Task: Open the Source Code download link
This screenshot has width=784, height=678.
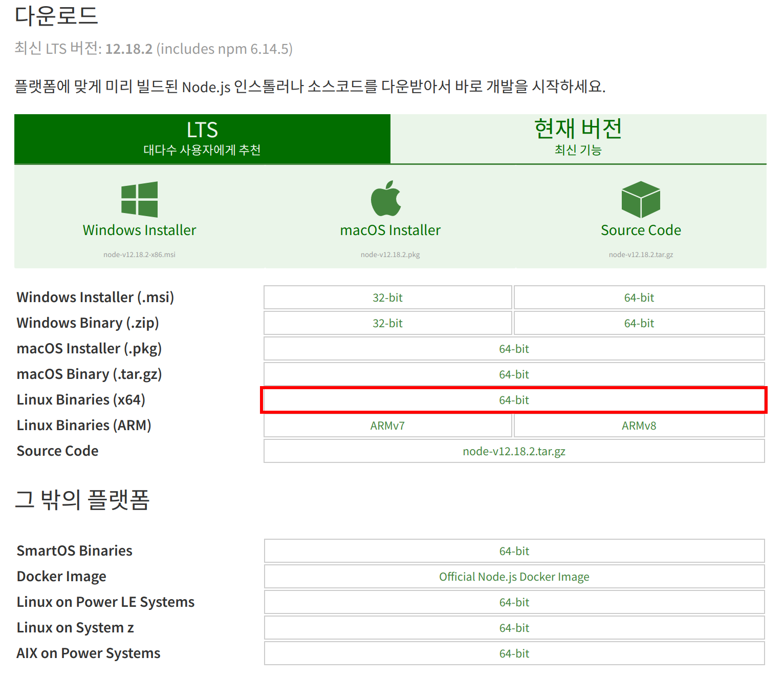Action: 641,230
